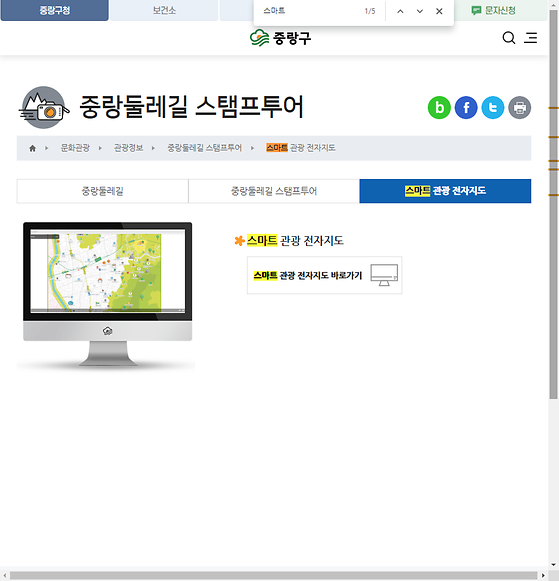559x581 pixels.
Task: Switch to 중랑둘레길 스탬프투어 tab
Action: coord(274,191)
